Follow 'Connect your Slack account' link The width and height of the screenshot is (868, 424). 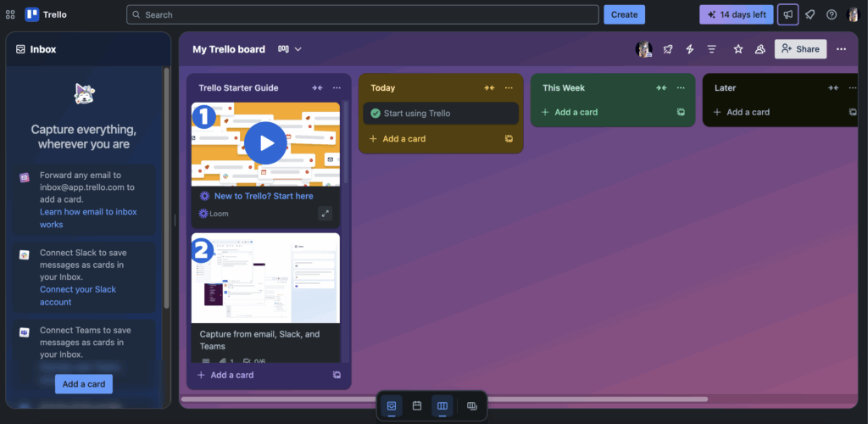78,296
